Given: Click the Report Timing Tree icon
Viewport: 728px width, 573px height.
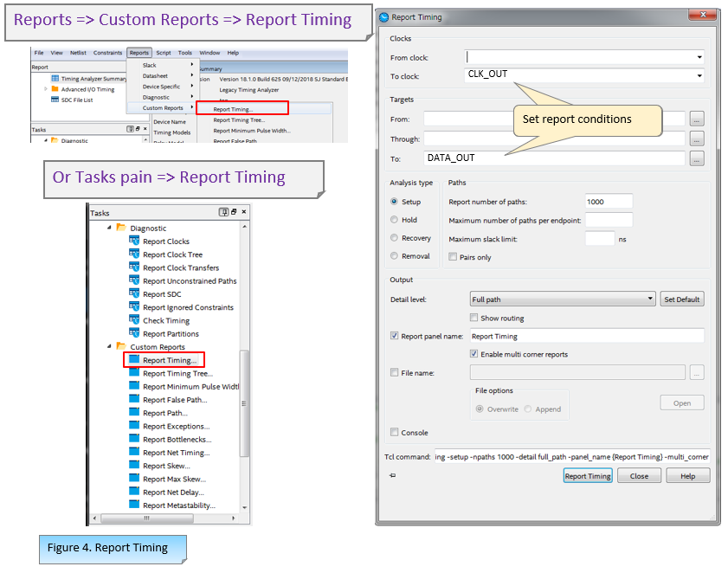Looking at the screenshot, I should (x=134, y=373).
